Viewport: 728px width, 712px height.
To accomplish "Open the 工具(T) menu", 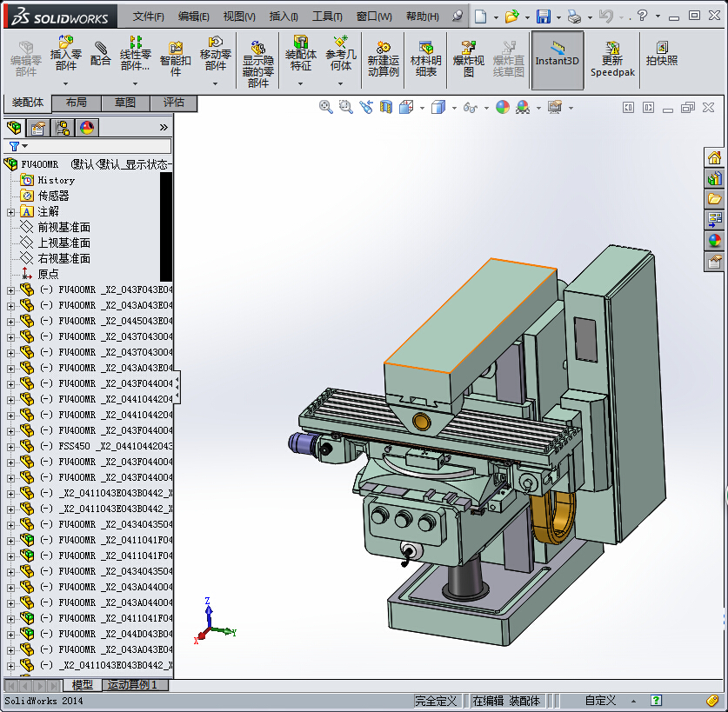I will [x=327, y=17].
